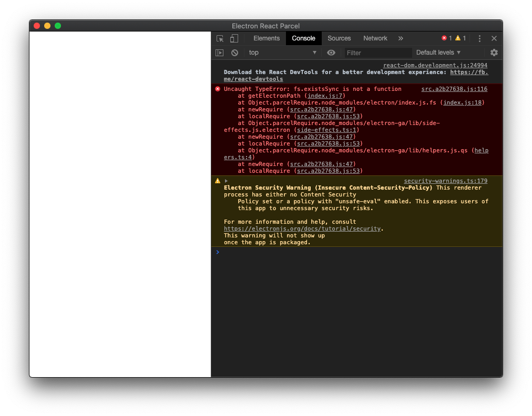This screenshot has width=532, height=416.
Task: Click the console prompt input line
Action: [x=356, y=252]
